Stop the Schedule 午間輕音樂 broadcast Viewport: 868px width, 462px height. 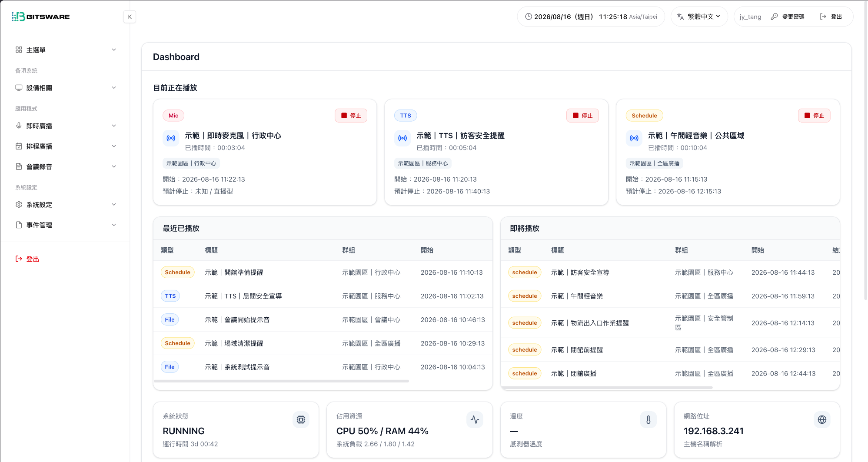coord(814,116)
